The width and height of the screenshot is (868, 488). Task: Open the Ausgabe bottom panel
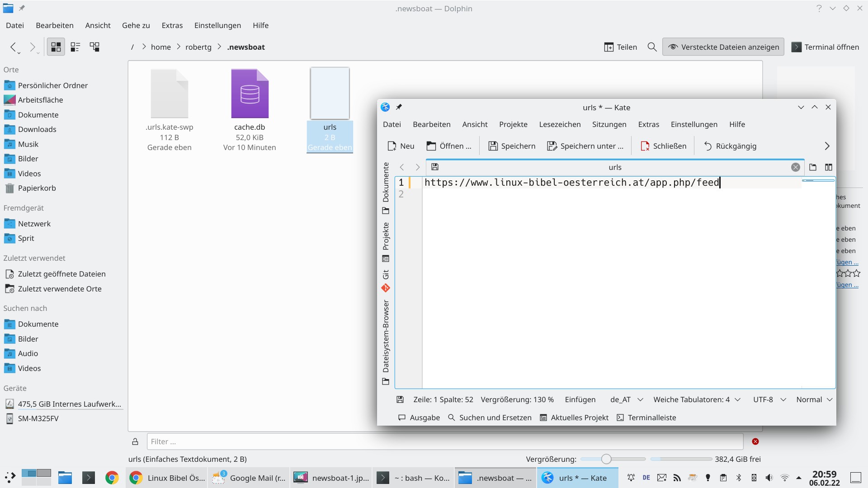419,418
